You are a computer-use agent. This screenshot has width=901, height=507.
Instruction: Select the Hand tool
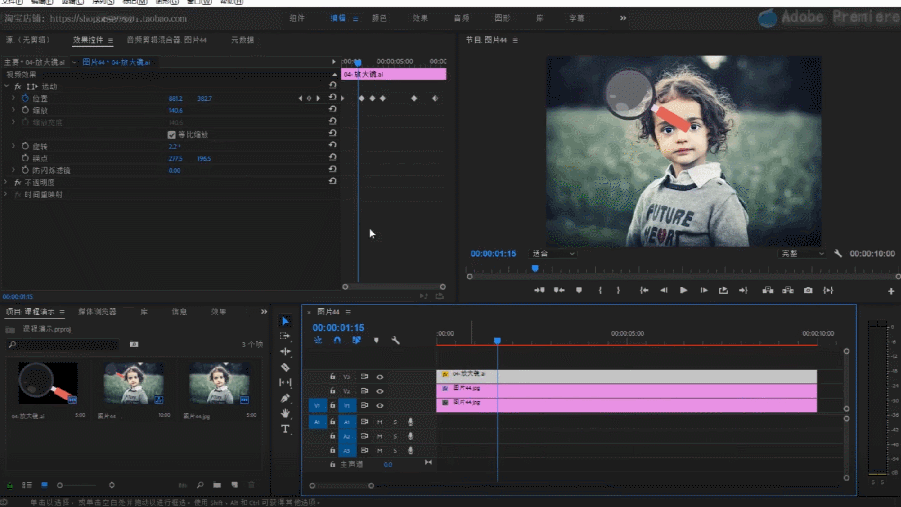click(285, 413)
